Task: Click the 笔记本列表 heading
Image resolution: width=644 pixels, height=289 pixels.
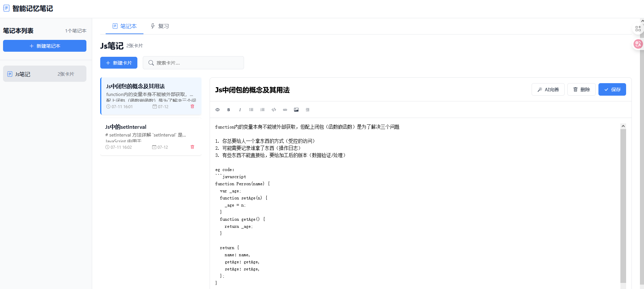Action: point(18,31)
